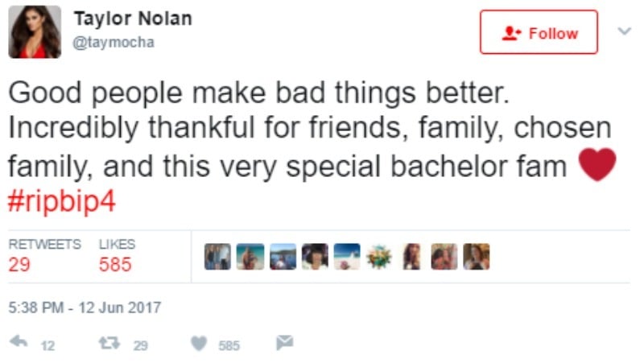Open the #ripbip4 hashtag
This screenshot has height=363, width=644.
[61, 201]
